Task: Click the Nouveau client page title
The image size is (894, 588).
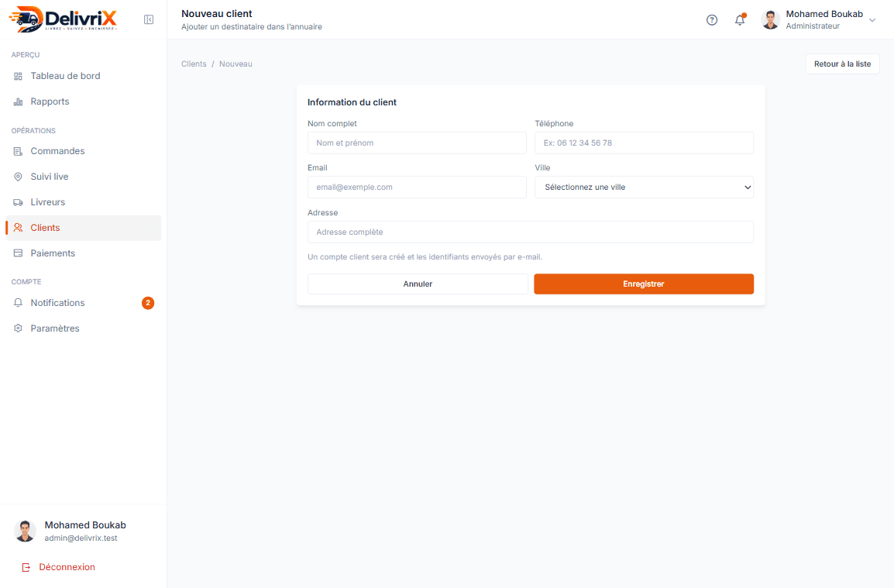Action: tap(217, 14)
